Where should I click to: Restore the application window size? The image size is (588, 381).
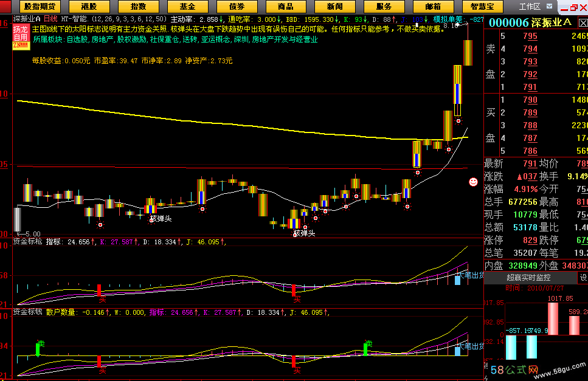tap(574, 7)
